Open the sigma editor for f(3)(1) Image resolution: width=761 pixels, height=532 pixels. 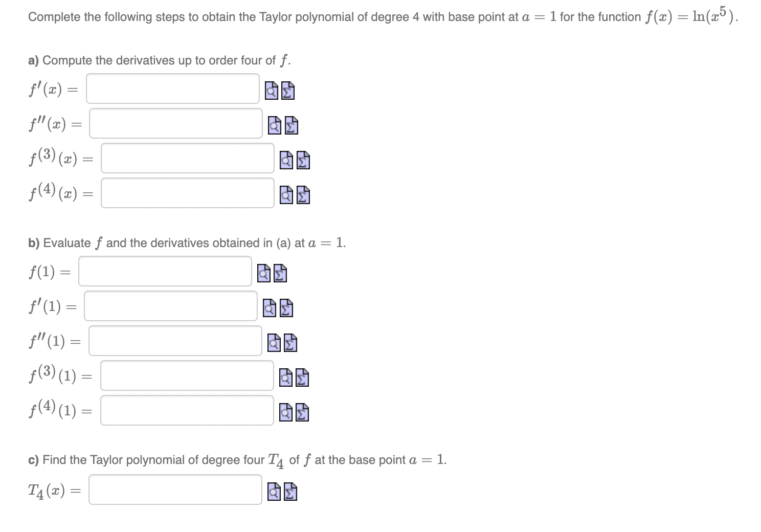point(302,378)
